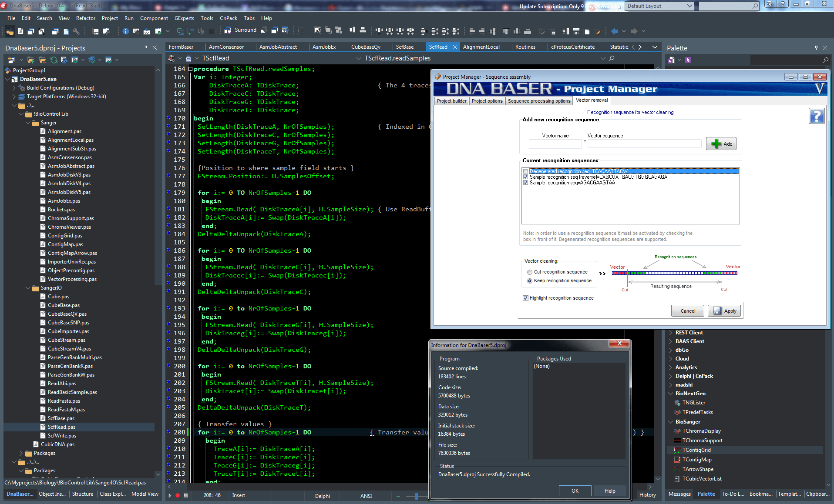Click the Vector sequence input field
The image size is (834, 504).
tap(644, 144)
